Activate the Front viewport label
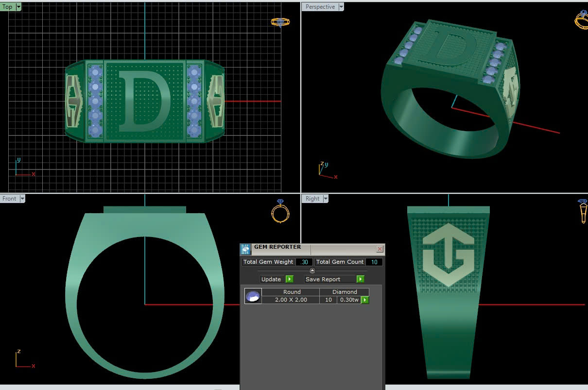This screenshot has height=390, width=588. point(9,199)
